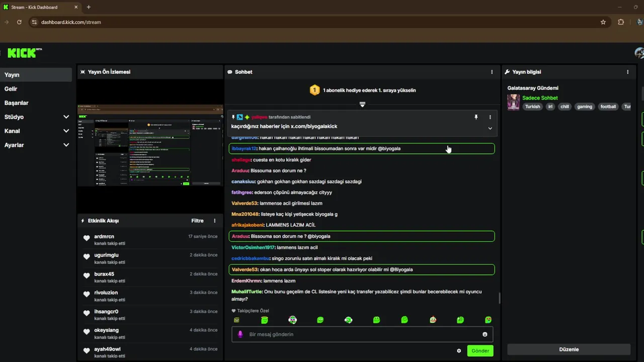The width and height of the screenshot is (644, 362).
Task: Open a new browser tab
Action: pos(89,7)
